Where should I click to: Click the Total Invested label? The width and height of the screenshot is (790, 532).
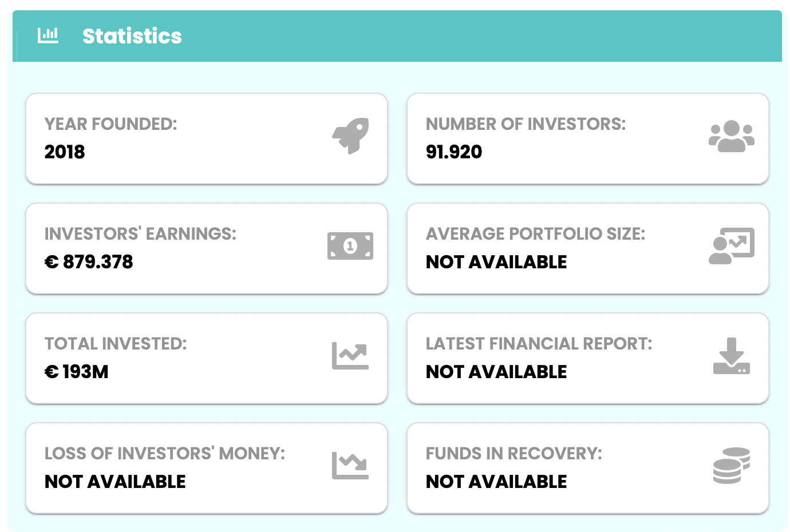(x=116, y=343)
